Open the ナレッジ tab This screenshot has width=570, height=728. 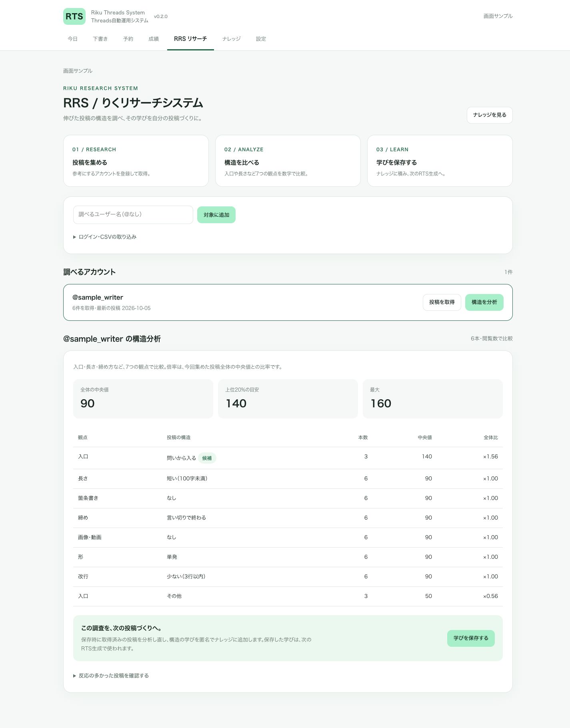point(231,39)
